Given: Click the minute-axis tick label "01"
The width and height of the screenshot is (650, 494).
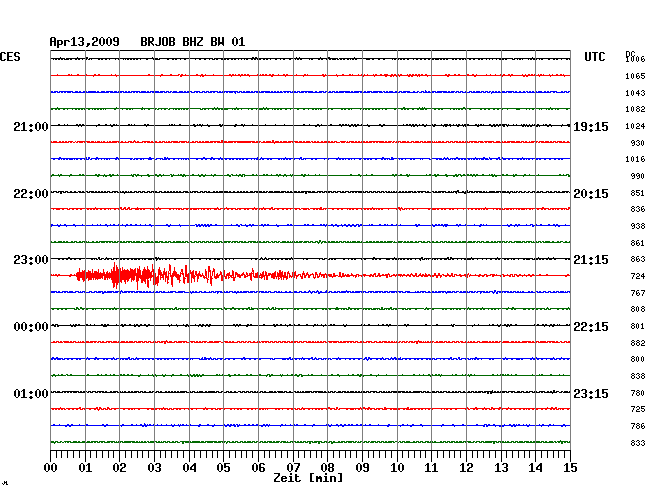Looking at the screenshot, I should 85,468.
